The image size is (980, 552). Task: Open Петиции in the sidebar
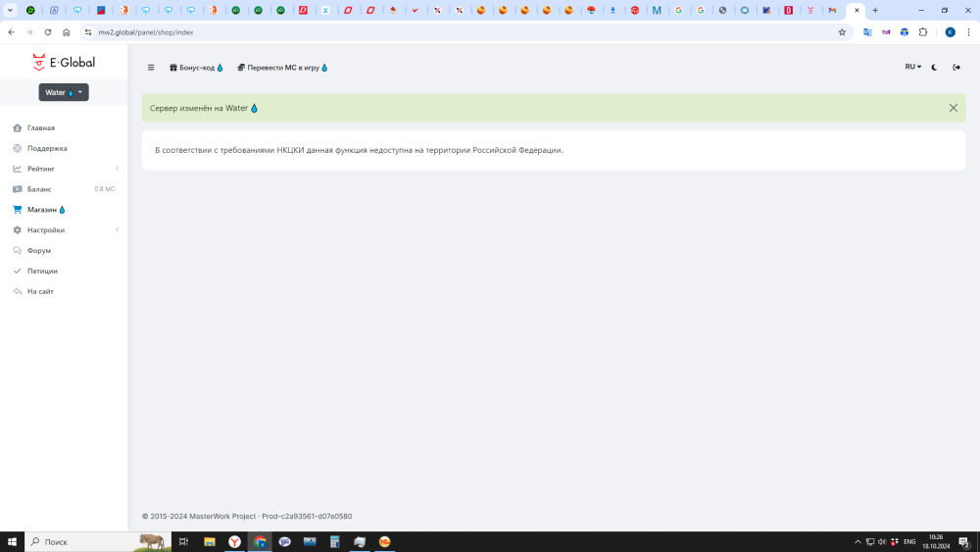(42, 271)
